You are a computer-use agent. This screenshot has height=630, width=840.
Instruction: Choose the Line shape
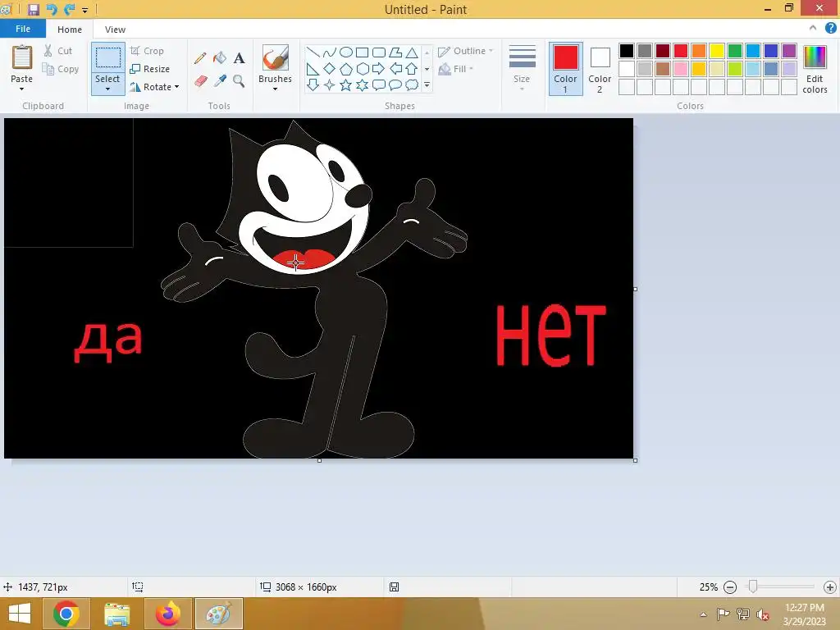click(x=313, y=52)
